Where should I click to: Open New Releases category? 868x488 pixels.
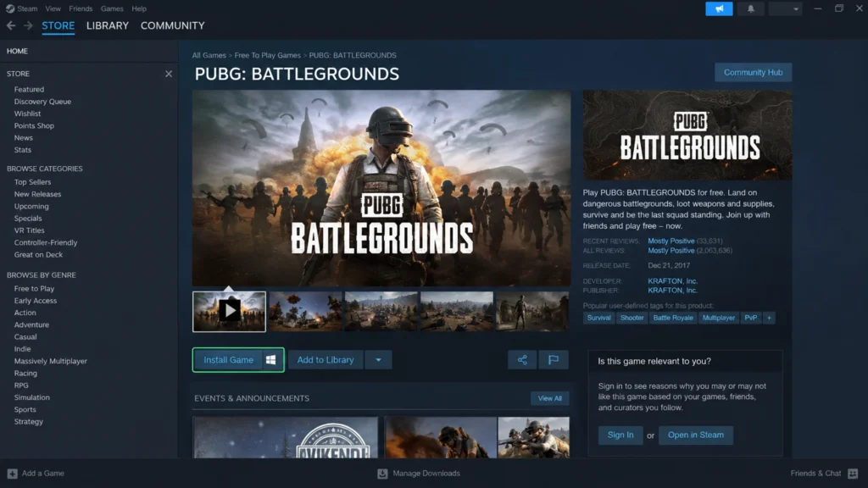37,194
